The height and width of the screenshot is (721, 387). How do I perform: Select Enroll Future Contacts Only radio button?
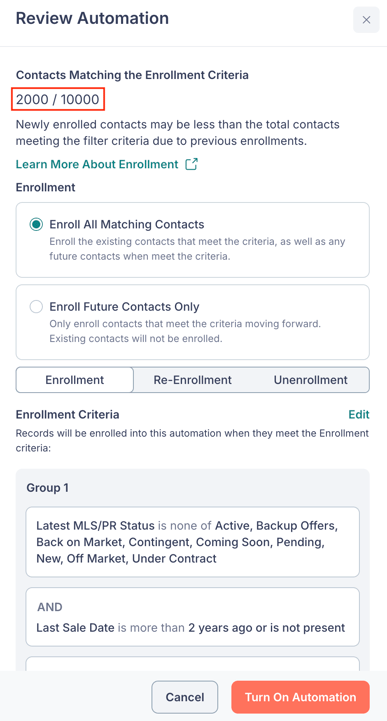pyautogui.click(x=35, y=307)
